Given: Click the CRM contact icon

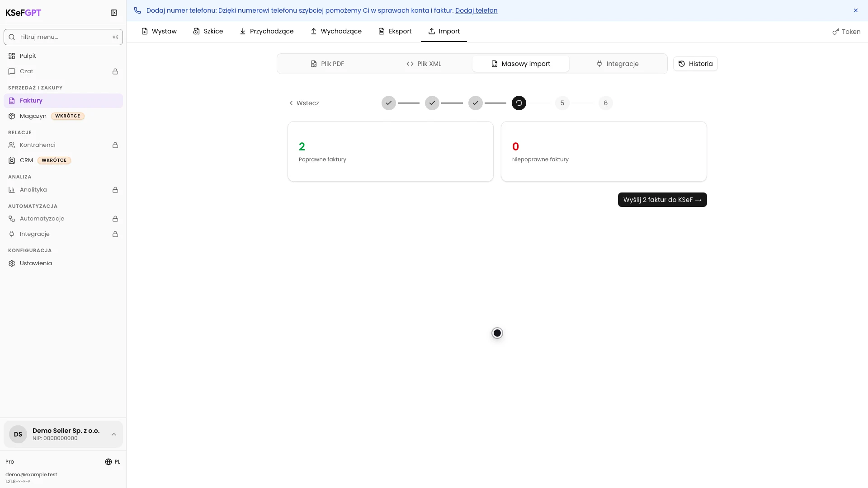Looking at the screenshot, I should 12,160.
